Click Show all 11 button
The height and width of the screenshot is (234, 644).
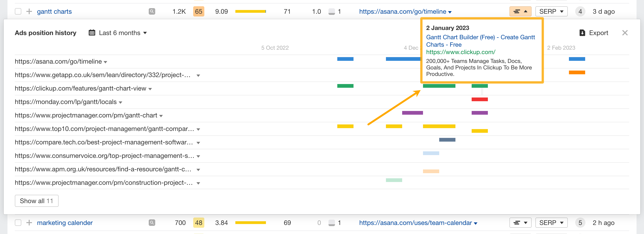point(37,201)
